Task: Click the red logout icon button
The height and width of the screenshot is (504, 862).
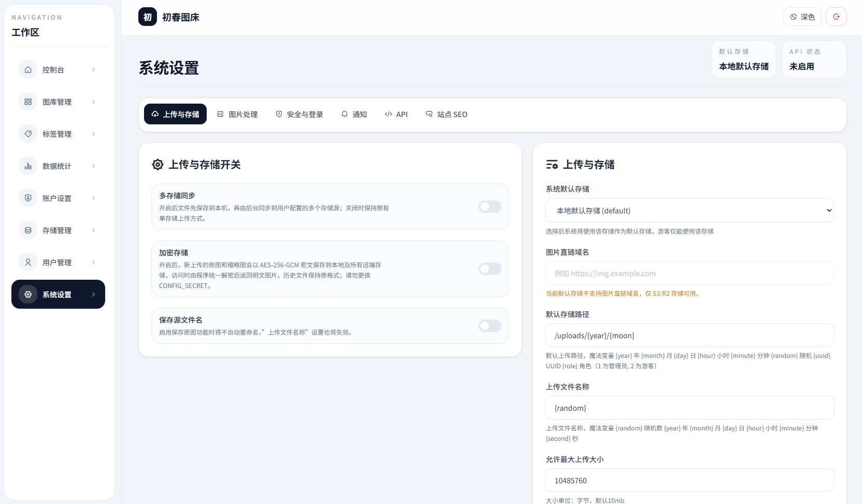Action: [836, 17]
